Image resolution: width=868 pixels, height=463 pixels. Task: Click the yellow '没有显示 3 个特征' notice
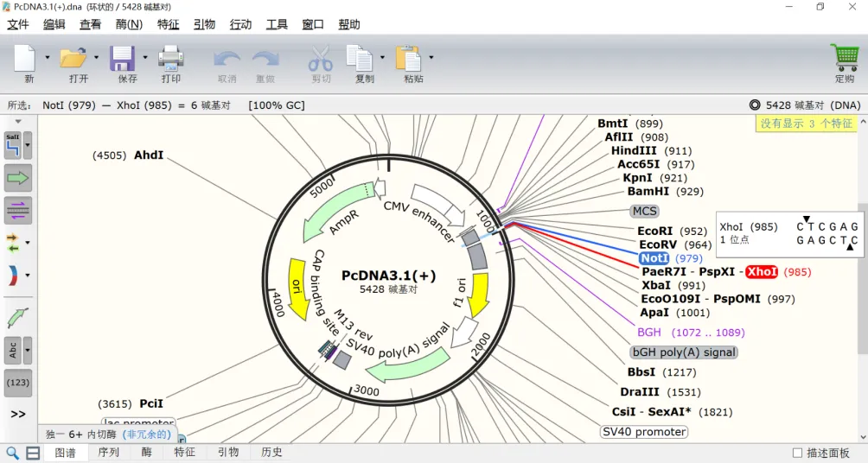(x=806, y=124)
